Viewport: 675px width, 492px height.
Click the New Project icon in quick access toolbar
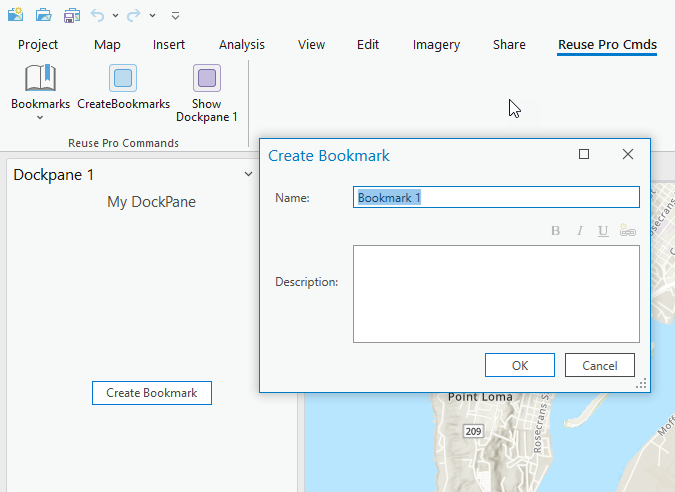pyautogui.click(x=15, y=15)
